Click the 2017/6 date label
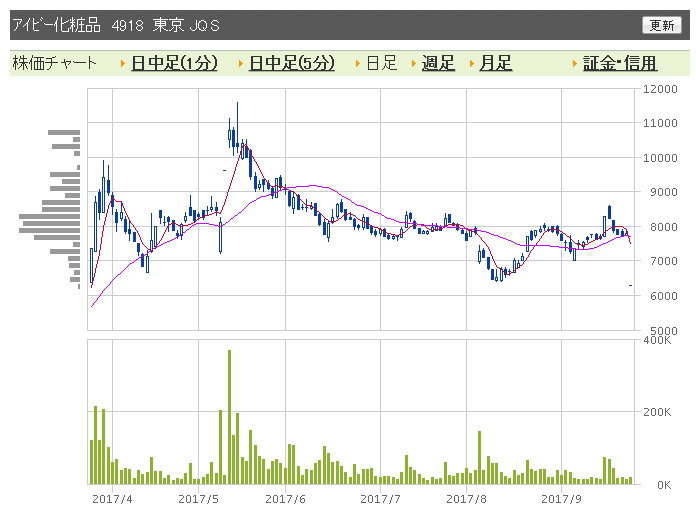The height and width of the screenshot is (526, 696). tap(285, 499)
